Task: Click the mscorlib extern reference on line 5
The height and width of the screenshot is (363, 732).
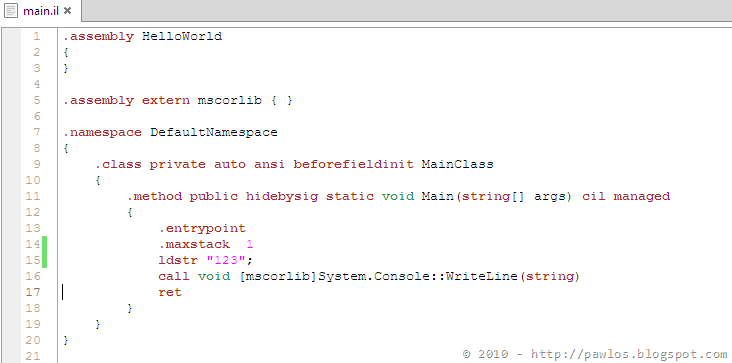Action: coord(229,100)
